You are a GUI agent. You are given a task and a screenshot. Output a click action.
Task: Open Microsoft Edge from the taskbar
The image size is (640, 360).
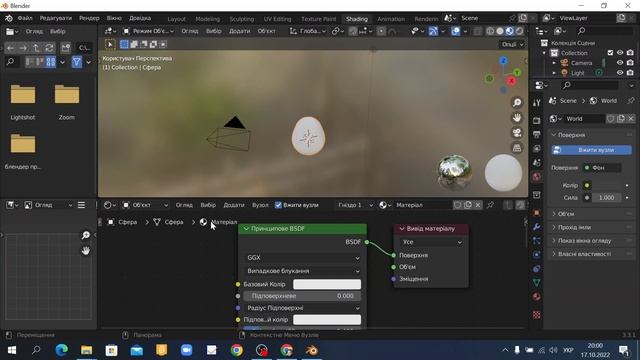click(x=62, y=350)
